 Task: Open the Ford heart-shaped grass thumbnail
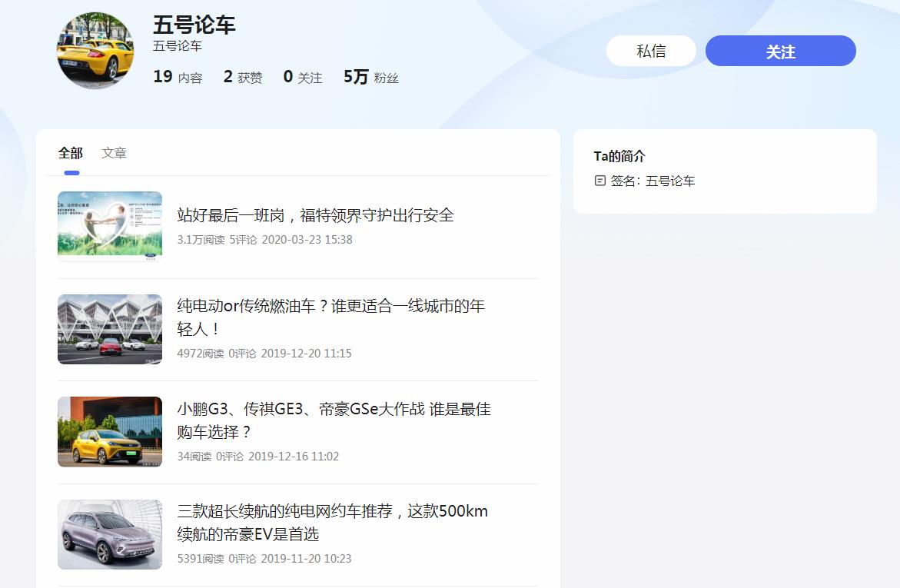(110, 226)
